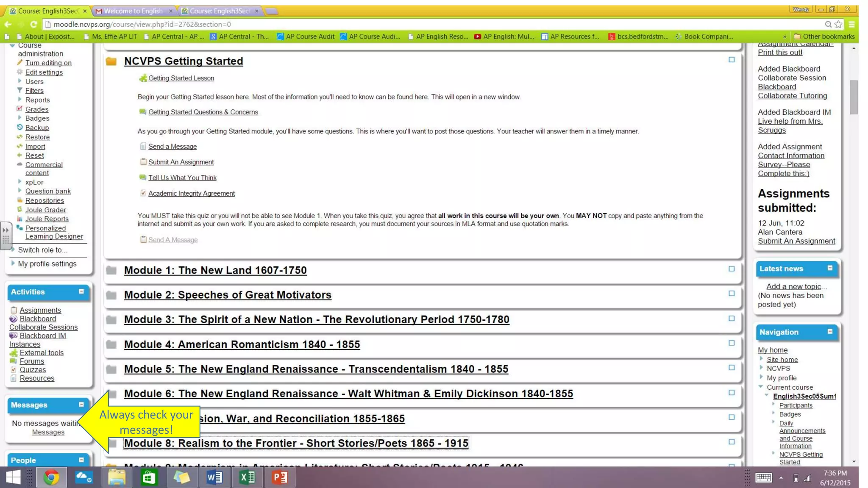Toggle the checkbox beside Module 5 section
The width and height of the screenshot is (868, 488).
[x=732, y=367]
